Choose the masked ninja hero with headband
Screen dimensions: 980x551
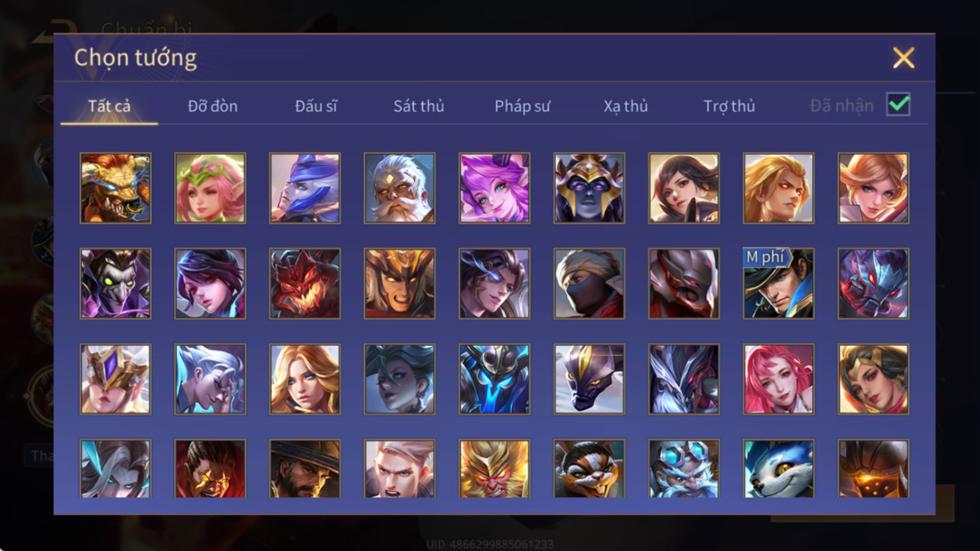click(x=589, y=283)
